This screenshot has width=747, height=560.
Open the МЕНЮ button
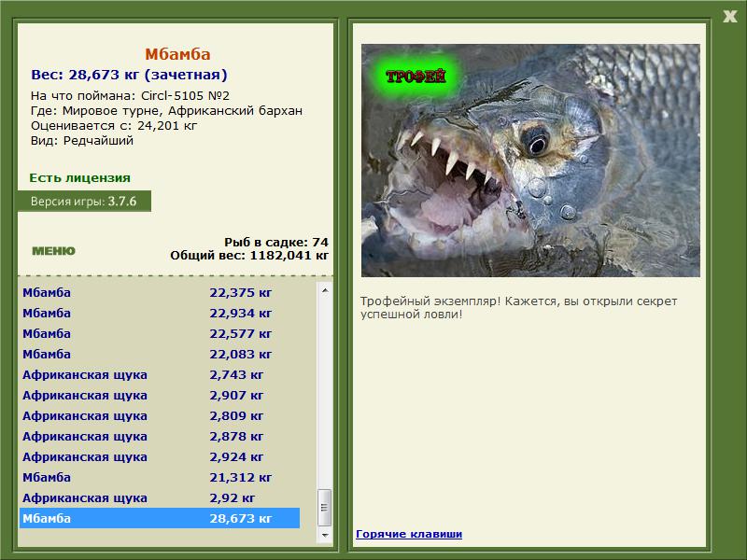(x=53, y=251)
